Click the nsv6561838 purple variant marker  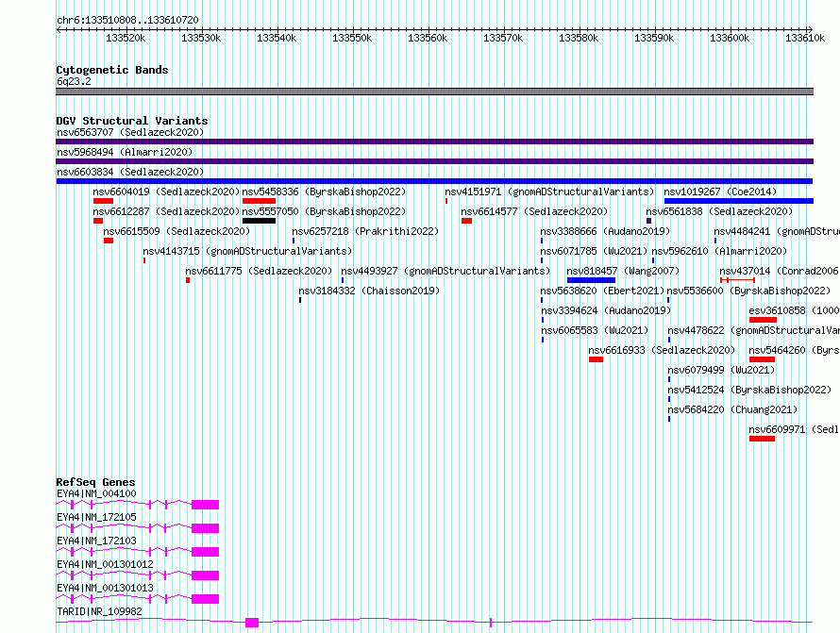[648, 221]
